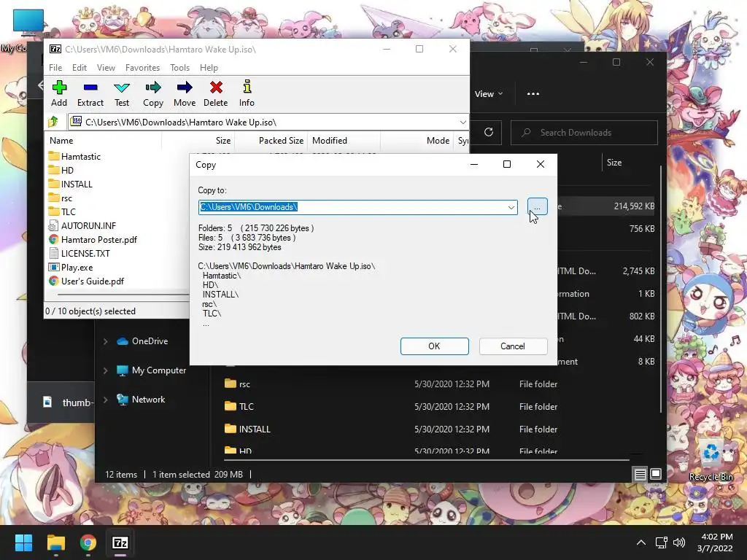Click the Copy toolbar icon in 7-Zip
The width and height of the screenshot is (747, 560).
[x=153, y=93]
